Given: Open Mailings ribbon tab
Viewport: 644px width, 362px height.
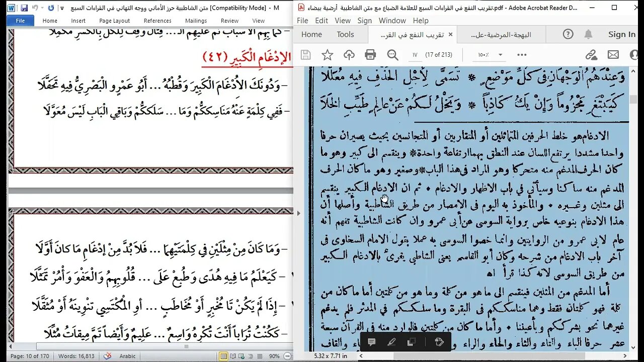Looking at the screenshot, I should click(x=196, y=21).
